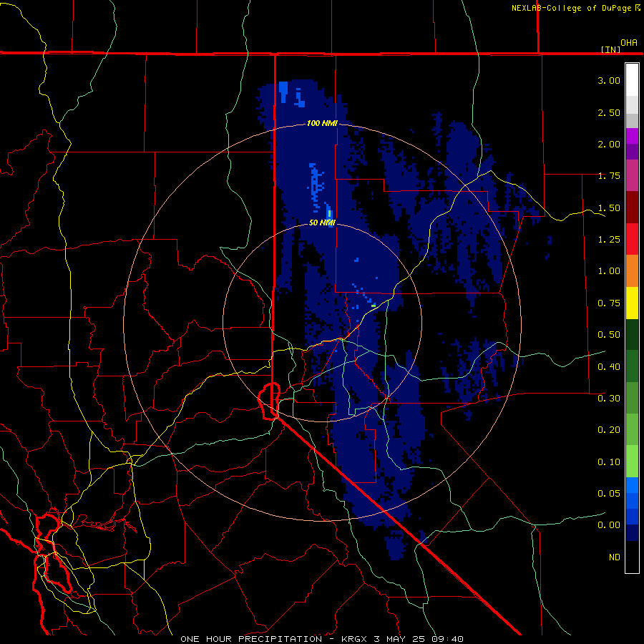Viewport: 644px width, 644px height.
Task: Click the 100 NMI range ring label
Action: click(322, 123)
